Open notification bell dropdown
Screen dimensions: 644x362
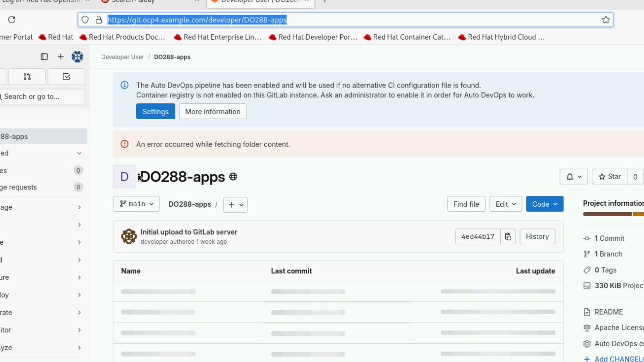coord(573,177)
